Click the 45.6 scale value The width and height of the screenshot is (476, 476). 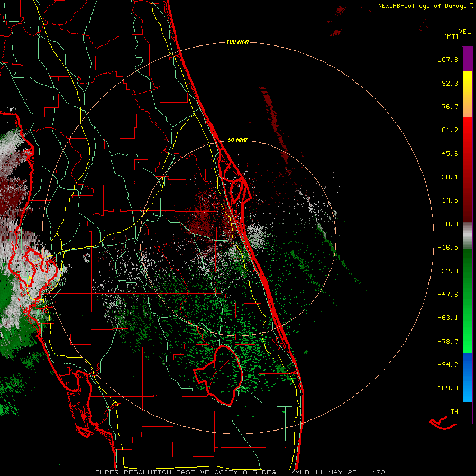[x=450, y=153]
